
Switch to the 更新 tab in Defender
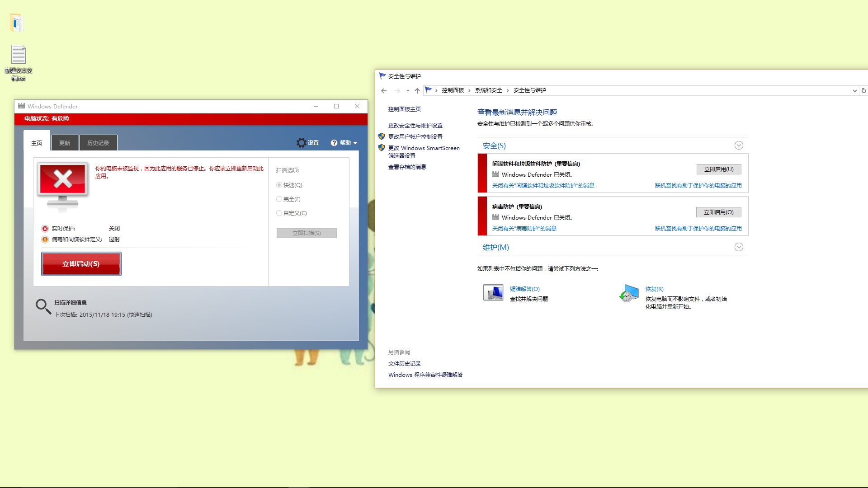tap(65, 143)
